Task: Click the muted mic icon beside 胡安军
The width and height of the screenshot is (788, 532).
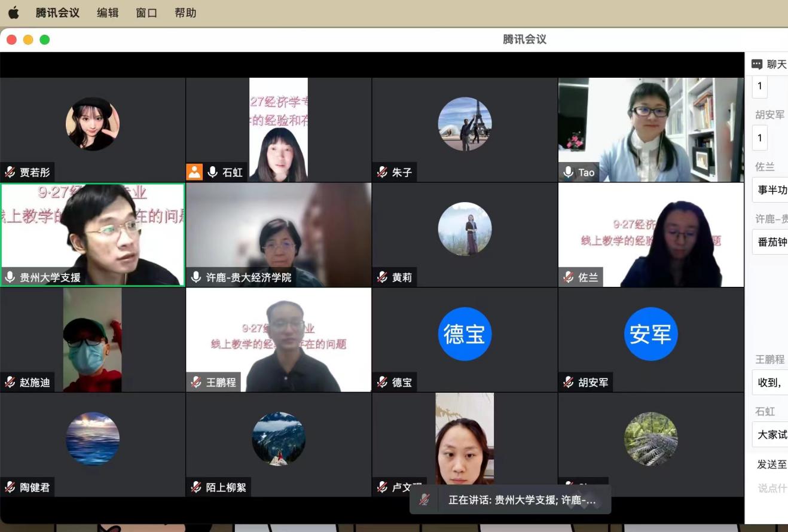Action: tap(569, 382)
